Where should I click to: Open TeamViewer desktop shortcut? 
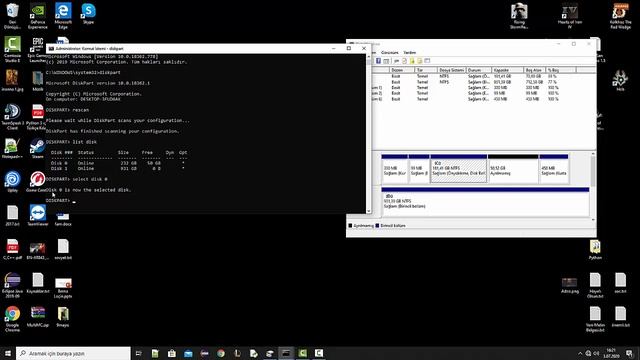pyautogui.click(x=38, y=216)
